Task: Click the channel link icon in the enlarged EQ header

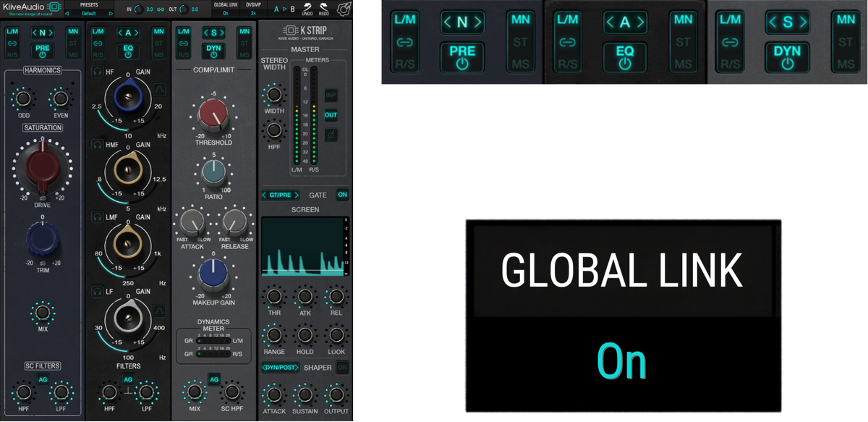Action: pyautogui.click(x=568, y=43)
